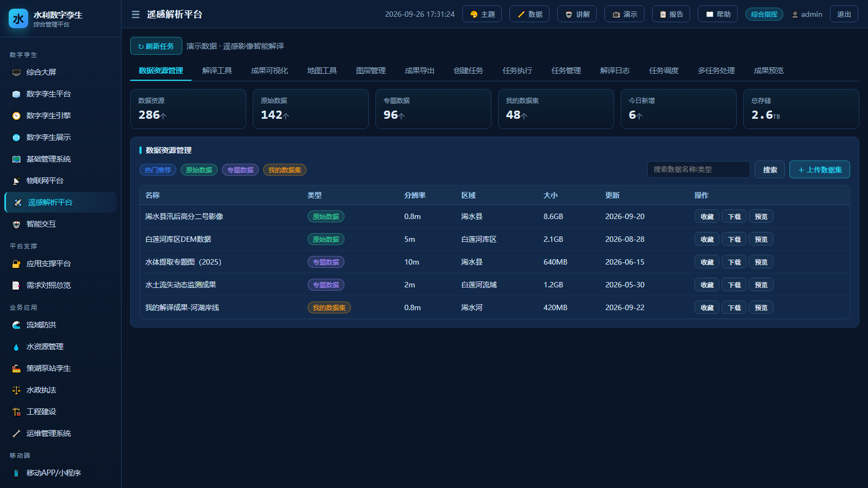Focus the 搜索数据名称/类型 search field
Screen dimensions: 868x488
(x=699, y=169)
